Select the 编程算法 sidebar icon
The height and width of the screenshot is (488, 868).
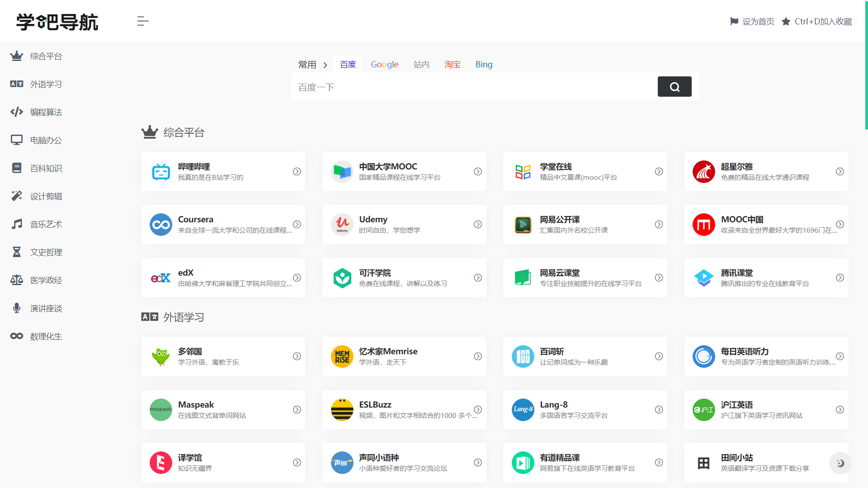pos(17,112)
